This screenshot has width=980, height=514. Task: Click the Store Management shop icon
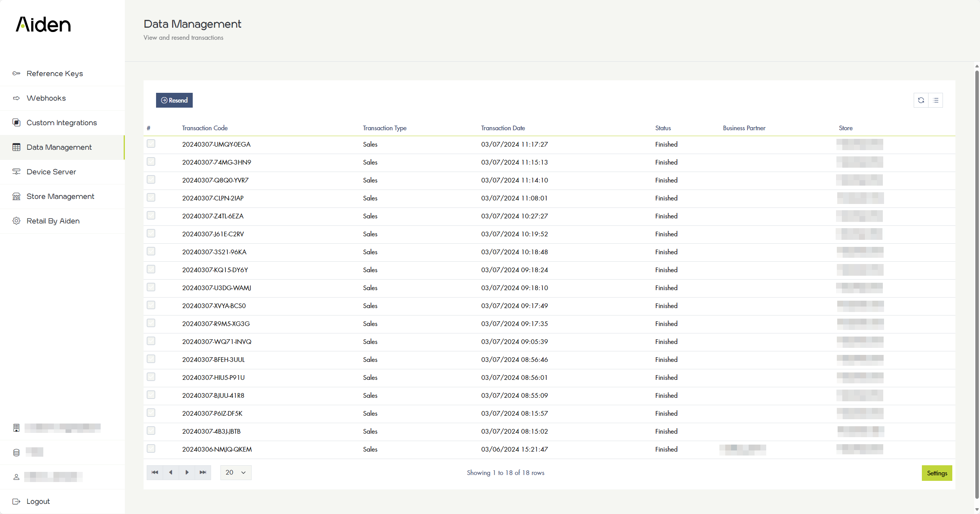16,196
